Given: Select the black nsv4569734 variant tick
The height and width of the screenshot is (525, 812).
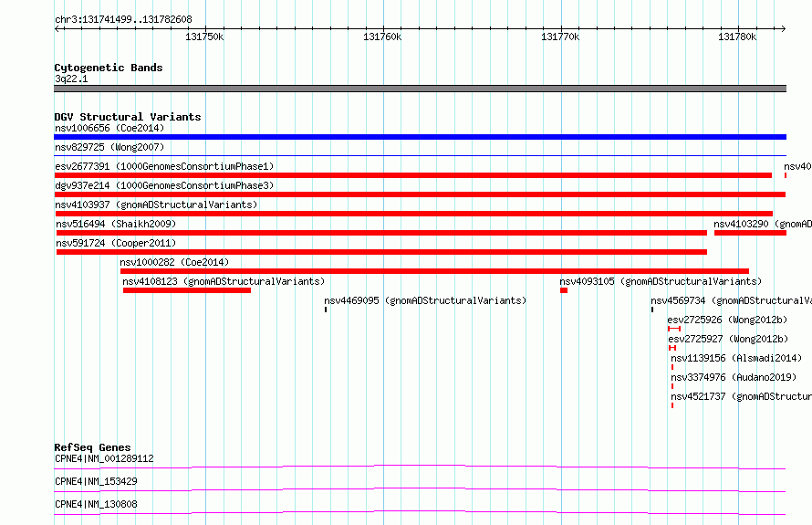Looking at the screenshot, I should tap(652, 310).
